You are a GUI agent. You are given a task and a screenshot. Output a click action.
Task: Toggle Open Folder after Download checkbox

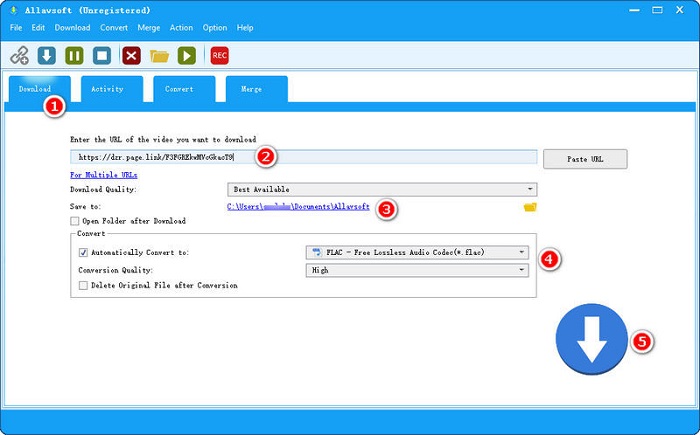coord(75,221)
